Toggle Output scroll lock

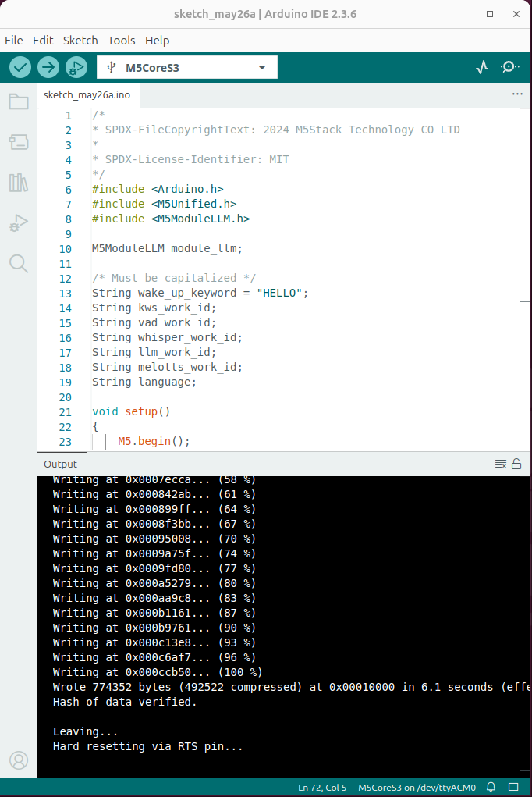(516, 464)
